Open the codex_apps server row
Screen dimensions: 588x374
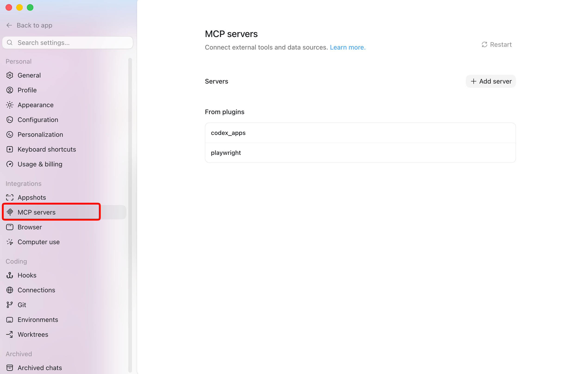[x=360, y=133]
